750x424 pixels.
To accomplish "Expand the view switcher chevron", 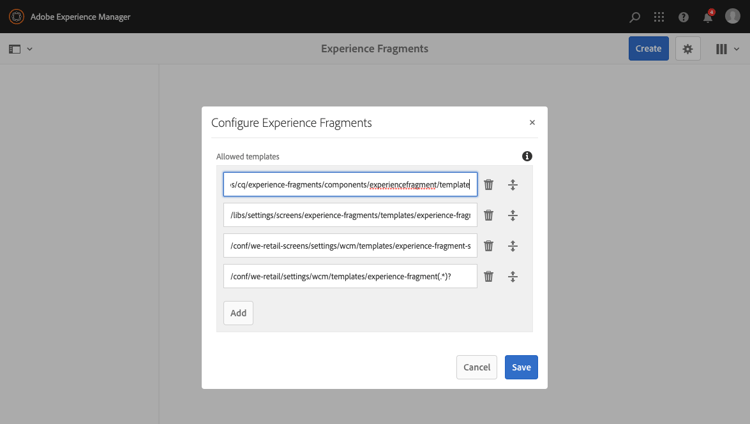I will point(737,49).
